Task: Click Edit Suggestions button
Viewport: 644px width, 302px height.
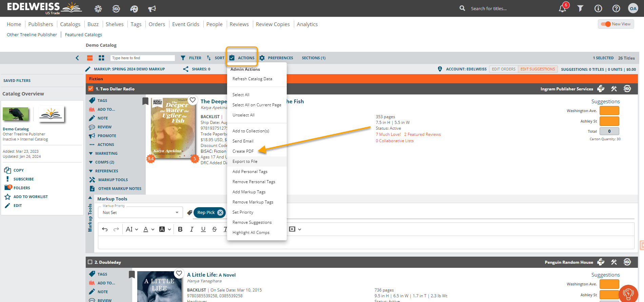Action: pyautogui.click(x=538, y=69)
